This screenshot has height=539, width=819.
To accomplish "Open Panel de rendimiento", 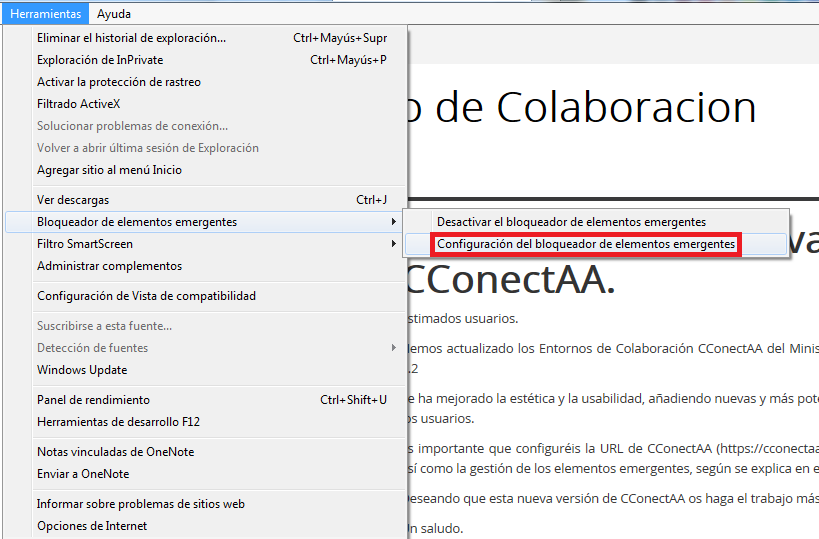I will [93, 400].
